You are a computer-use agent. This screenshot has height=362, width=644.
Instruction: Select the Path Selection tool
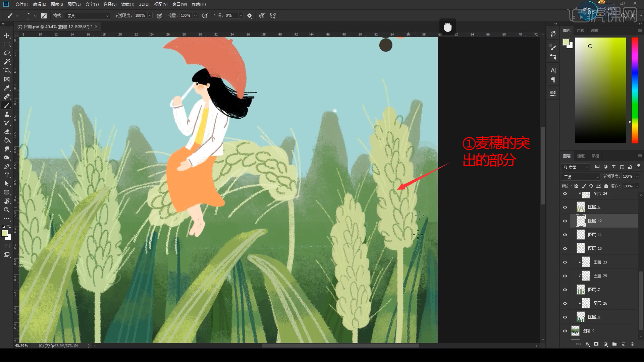[x=7, y=184]
